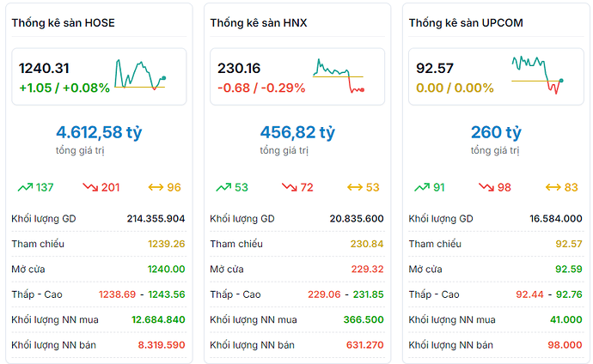Click HNX high value 231.85

coord(369,294)
